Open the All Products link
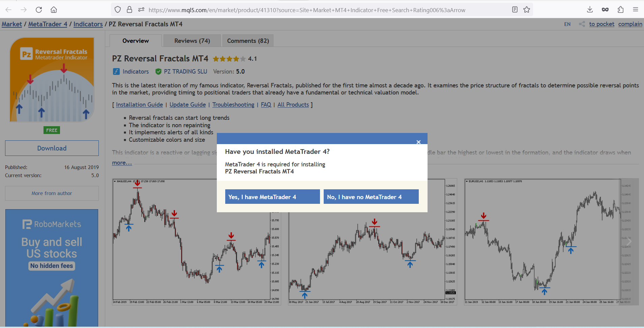The image size is (644, 328). click(x=293, y=105)
